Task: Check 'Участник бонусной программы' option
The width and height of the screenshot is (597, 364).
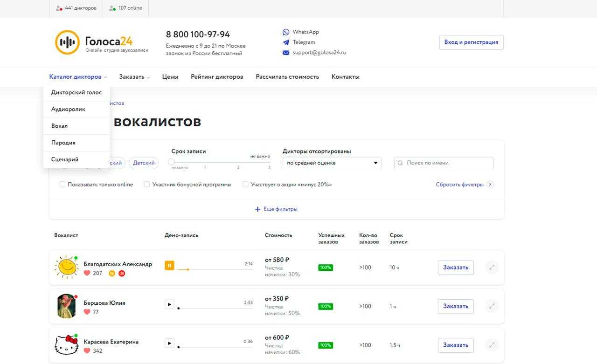Action: tap(147, 185)
